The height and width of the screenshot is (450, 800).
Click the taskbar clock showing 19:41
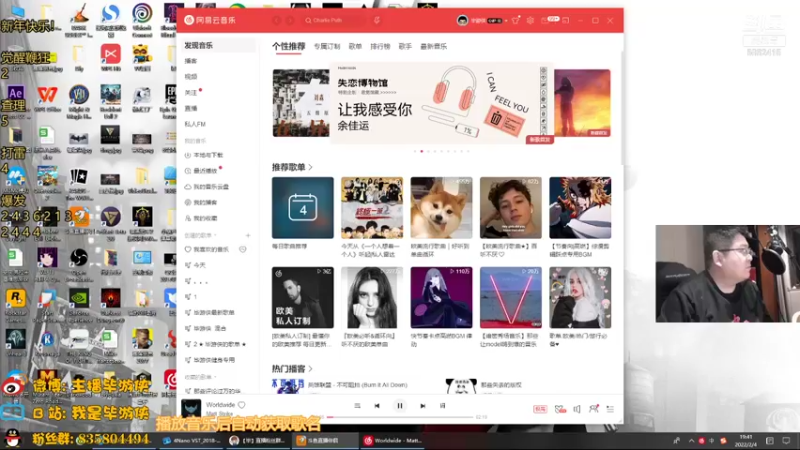tap(746, 440)
